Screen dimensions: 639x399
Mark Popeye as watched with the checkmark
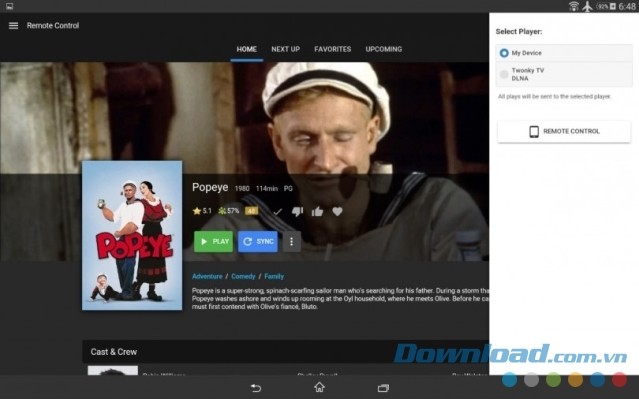click(x=278, y=212)
